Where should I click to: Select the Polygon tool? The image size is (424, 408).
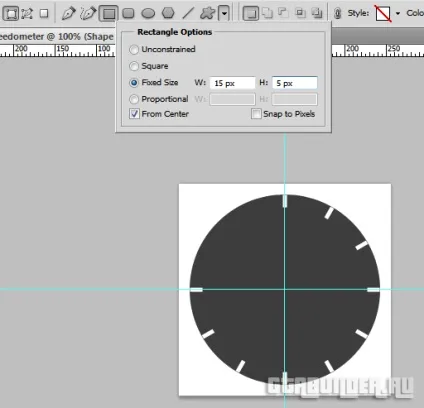(168, 13)
